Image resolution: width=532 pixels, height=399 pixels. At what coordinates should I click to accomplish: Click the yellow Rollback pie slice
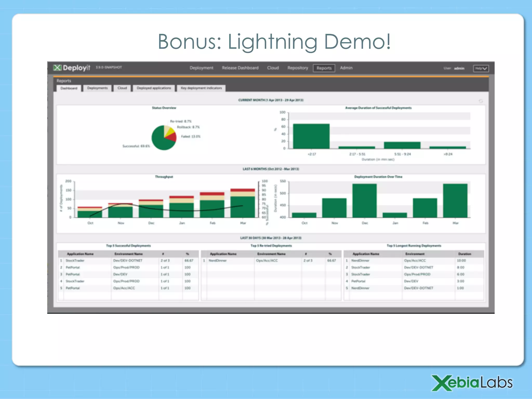tap(170, 132)
